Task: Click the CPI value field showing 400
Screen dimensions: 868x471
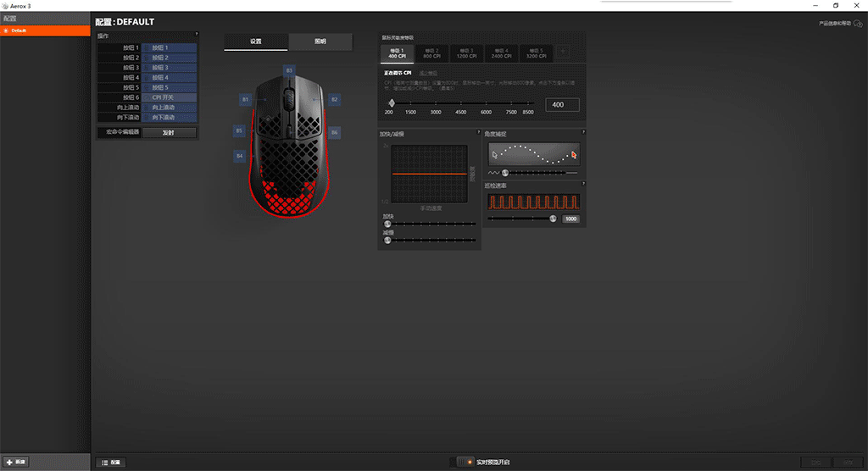Action: pyautogui.click(x=563, y=104)
